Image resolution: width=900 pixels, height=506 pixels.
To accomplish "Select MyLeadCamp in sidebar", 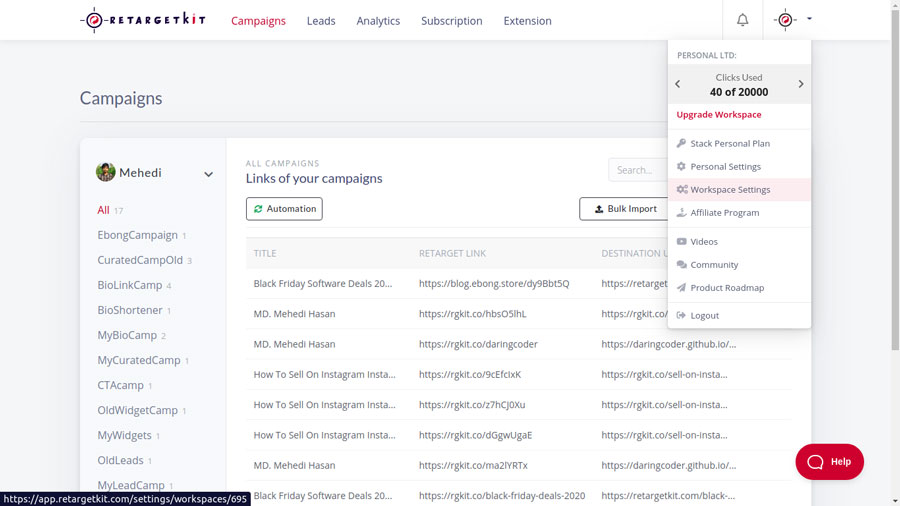I will pos(131,485).
